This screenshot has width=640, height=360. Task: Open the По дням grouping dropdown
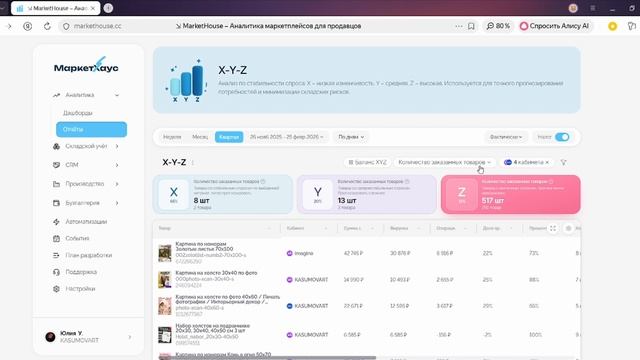point(351,137)
